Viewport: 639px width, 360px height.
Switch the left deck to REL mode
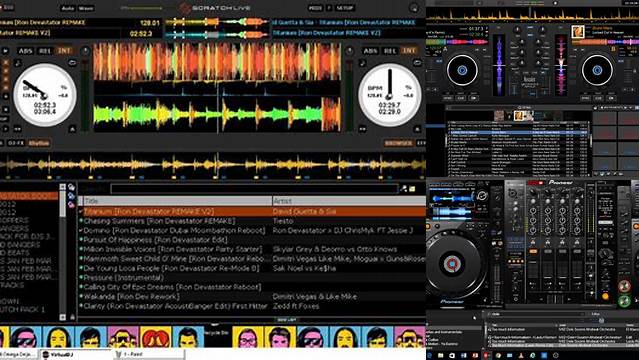tap(45, 51)
